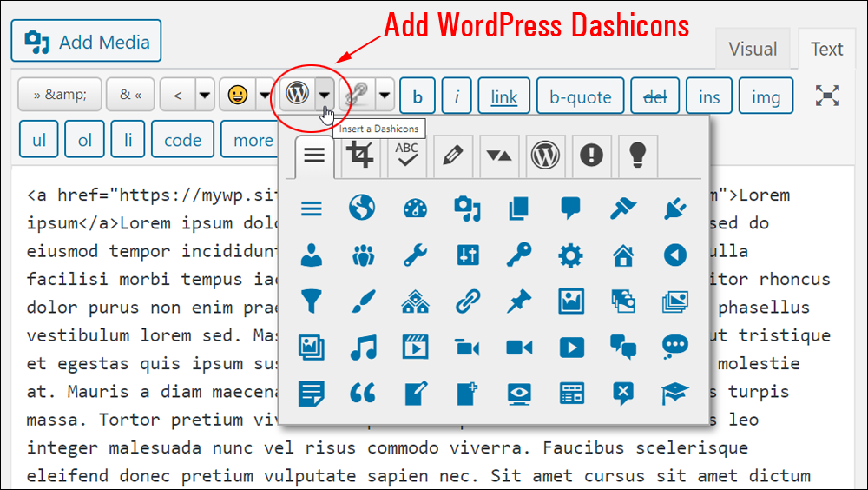Insert the pages copy dashicon
This screenshot has width=868, height=490.
pos(519,209)
